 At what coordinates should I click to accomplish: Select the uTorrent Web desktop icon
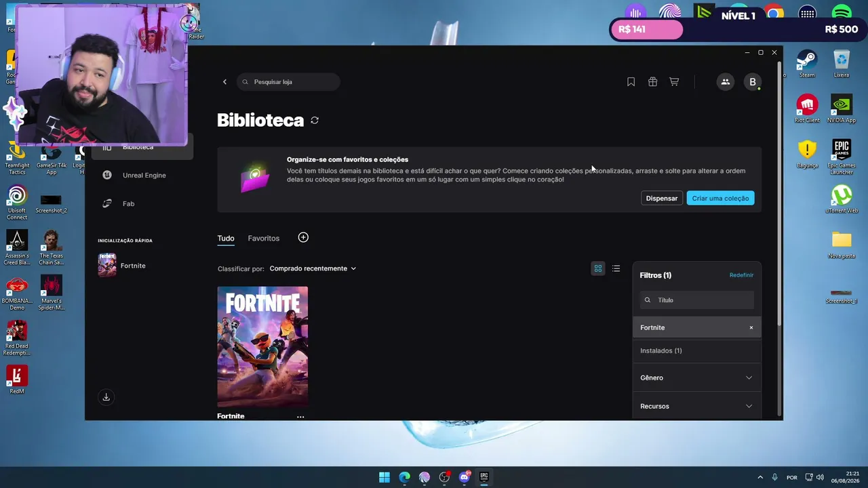pyautogui.click(x=842, y=199)
